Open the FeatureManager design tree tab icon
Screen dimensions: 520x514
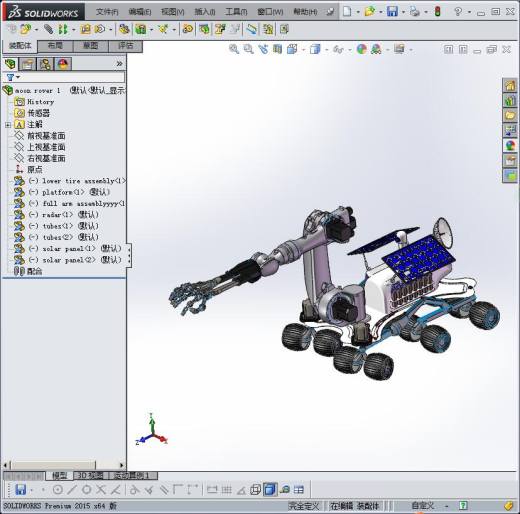(10, 64)
